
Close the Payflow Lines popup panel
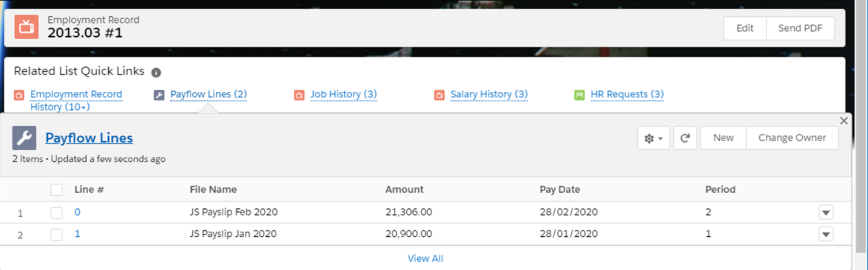[844, 121]
